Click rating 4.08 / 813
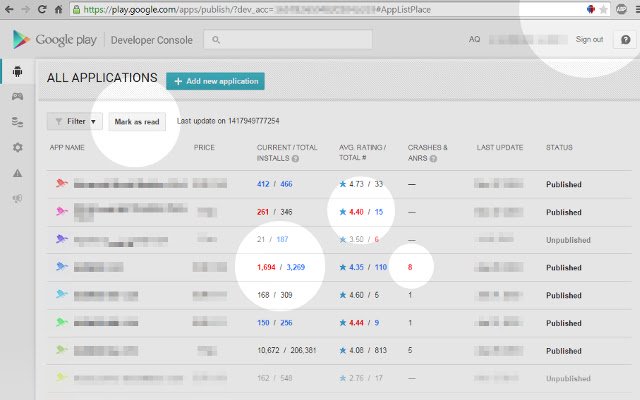This screenshot has height=400, width=640. pyautogui.click(x=363, y=350)
